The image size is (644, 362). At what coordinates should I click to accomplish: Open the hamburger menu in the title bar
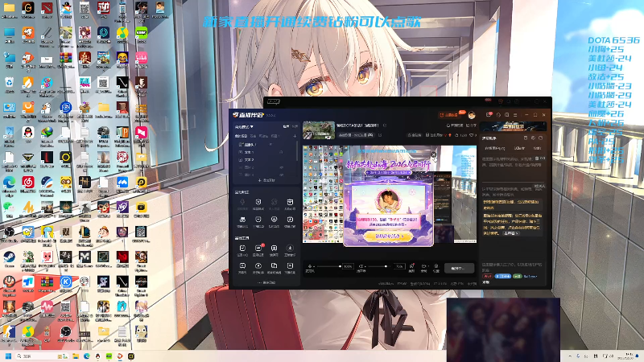coord(515,115)
